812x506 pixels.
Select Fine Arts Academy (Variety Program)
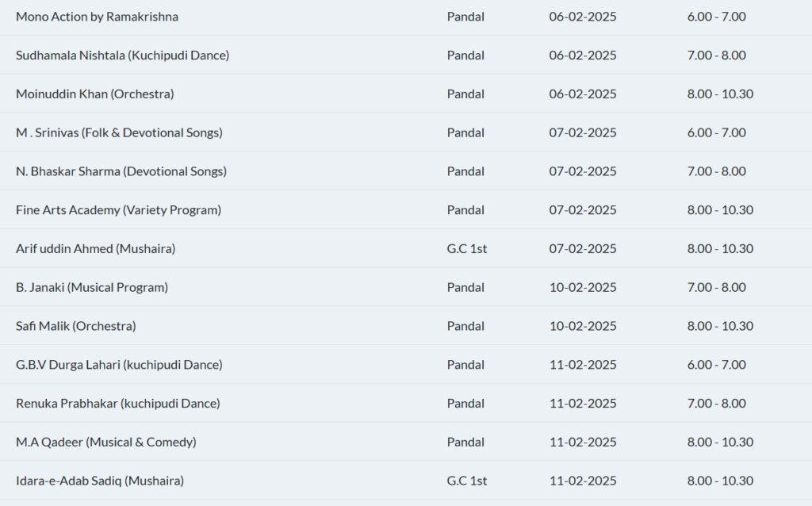click(x=118, y=210)
